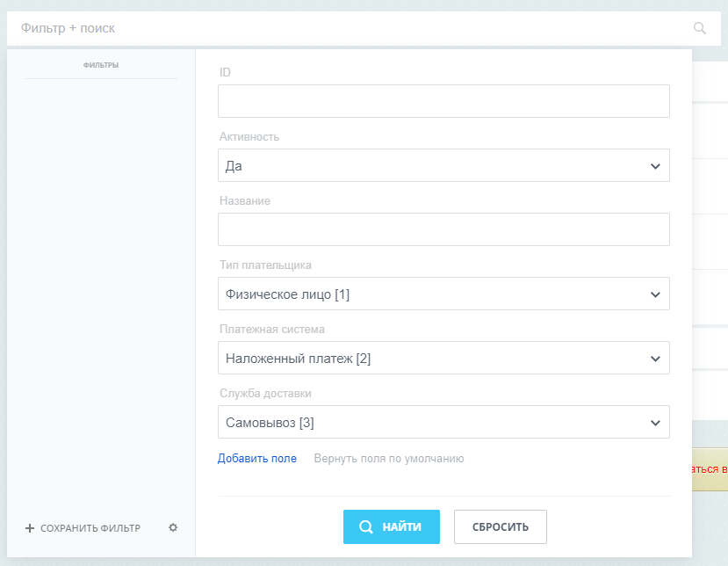Expand the Активность dropdown
Screen dimensions: 728x566
pyautogui.click(x=443, y=165)
